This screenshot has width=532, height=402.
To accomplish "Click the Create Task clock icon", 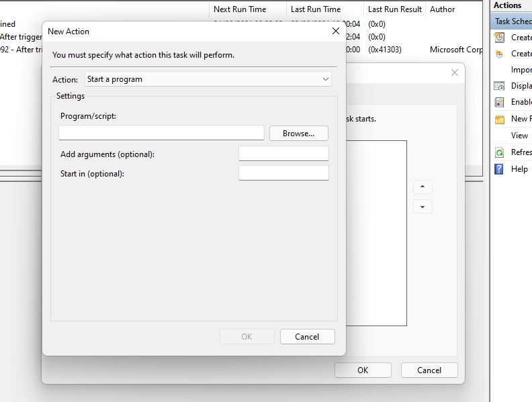I will [x=499, y=54].
